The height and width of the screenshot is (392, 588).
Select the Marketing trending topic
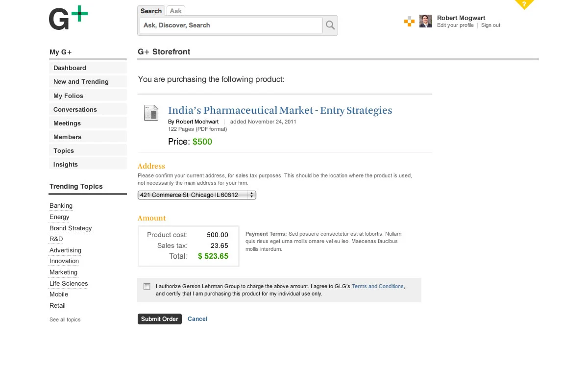[63, 272]
